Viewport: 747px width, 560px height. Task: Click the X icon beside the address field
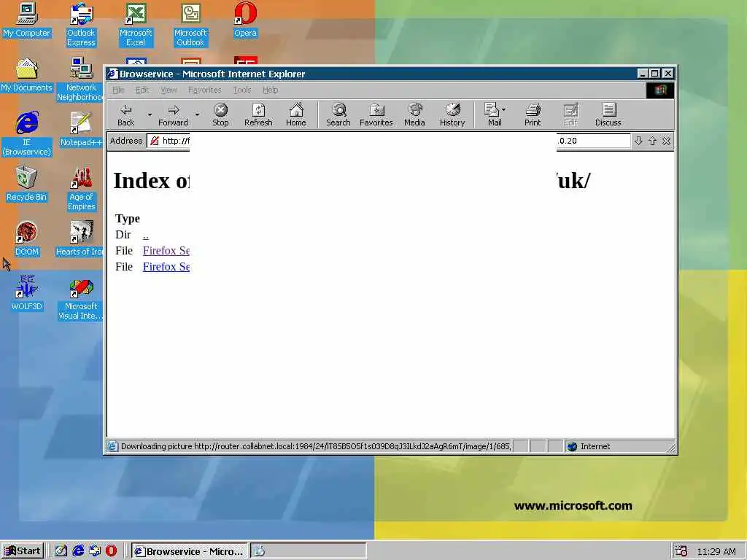tap(666, 141)
